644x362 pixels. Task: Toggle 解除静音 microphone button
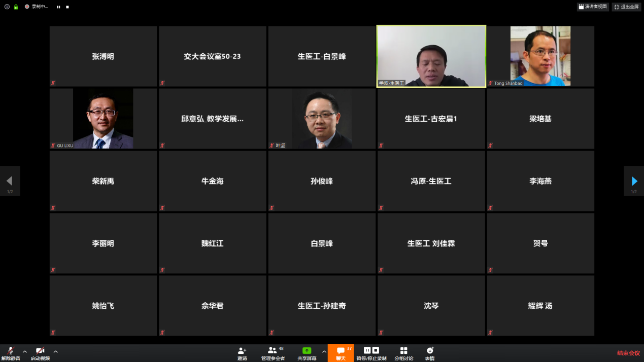(11, 351)
